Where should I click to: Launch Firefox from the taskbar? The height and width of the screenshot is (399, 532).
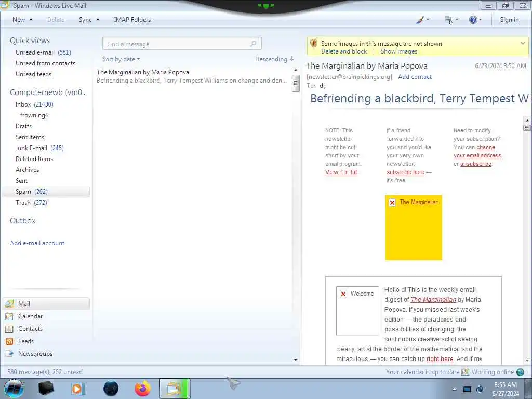pos(142,389)
